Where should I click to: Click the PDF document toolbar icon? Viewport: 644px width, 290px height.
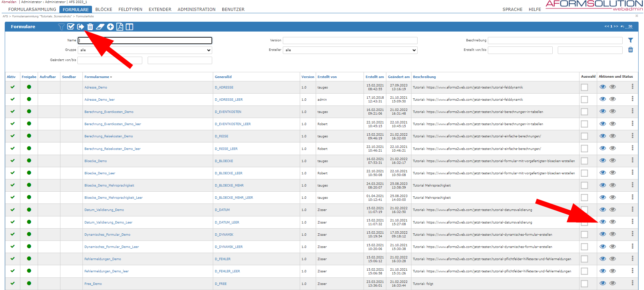(120, 27)
